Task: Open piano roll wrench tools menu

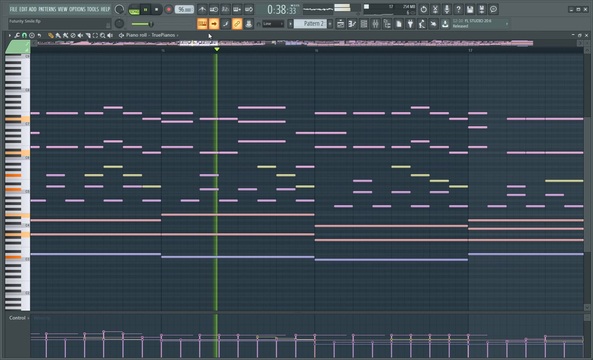Action: tap(17, 35)
